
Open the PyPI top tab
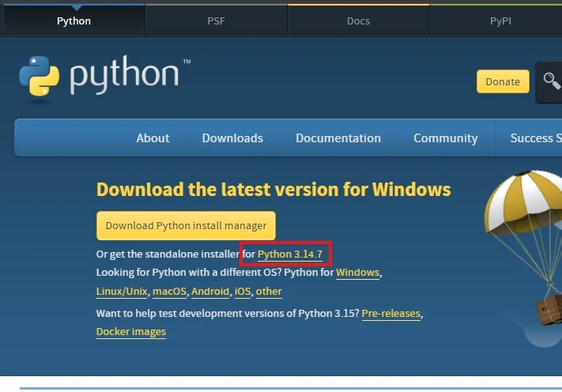tap(500, 21)
